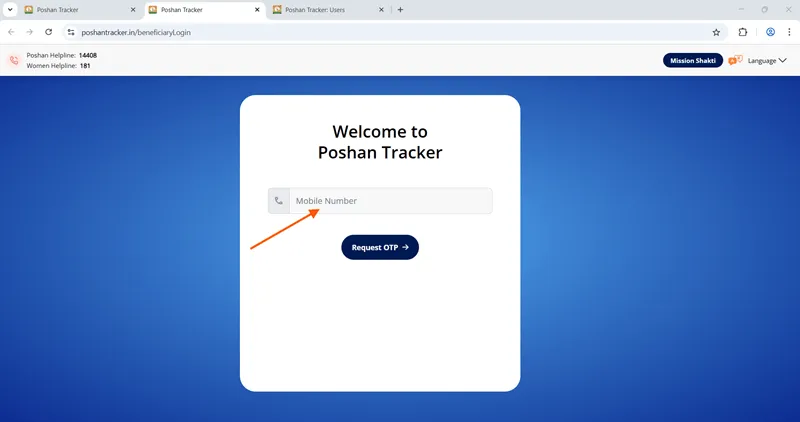Go forward to the next page
Screen dimensions: 800x422
point(30,32)
